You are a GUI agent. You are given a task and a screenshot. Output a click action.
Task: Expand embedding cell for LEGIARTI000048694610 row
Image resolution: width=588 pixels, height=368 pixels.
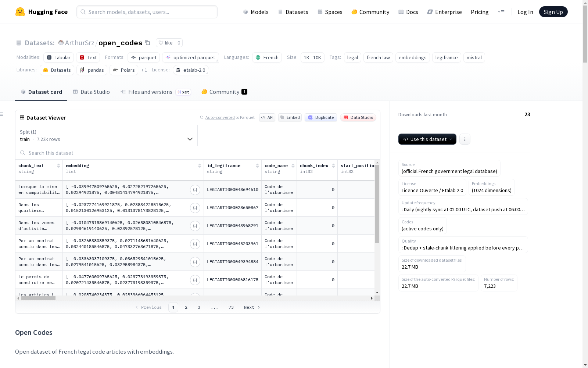195,190
